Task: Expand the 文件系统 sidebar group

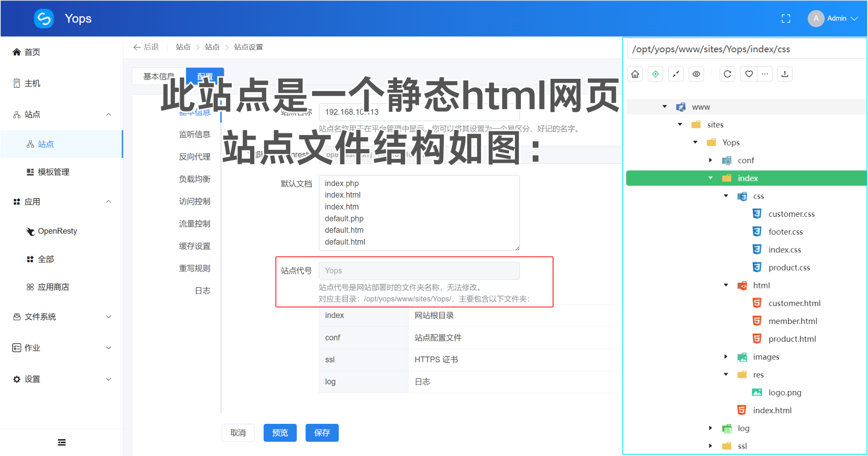Action: (108, 317)
